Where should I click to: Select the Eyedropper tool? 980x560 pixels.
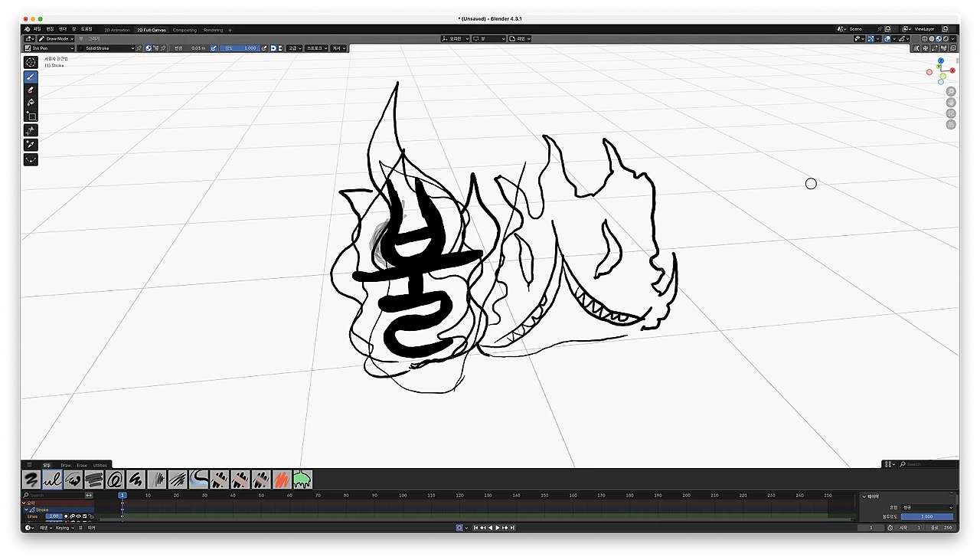[x=31, y=144]
